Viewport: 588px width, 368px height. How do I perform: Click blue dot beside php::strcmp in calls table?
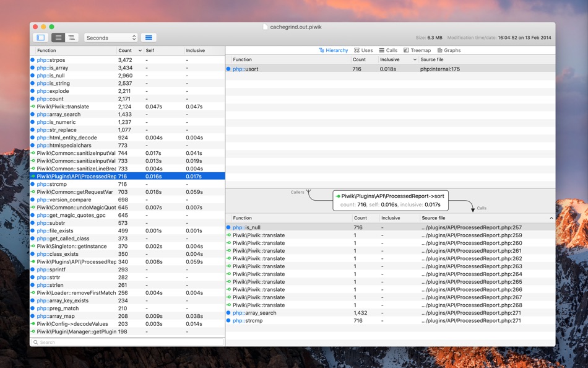pyautogui.click(x=228, y=321)
